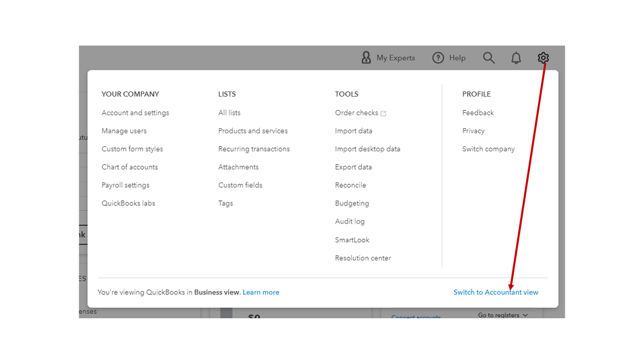Open the notifications bell icon

point(516,58)
